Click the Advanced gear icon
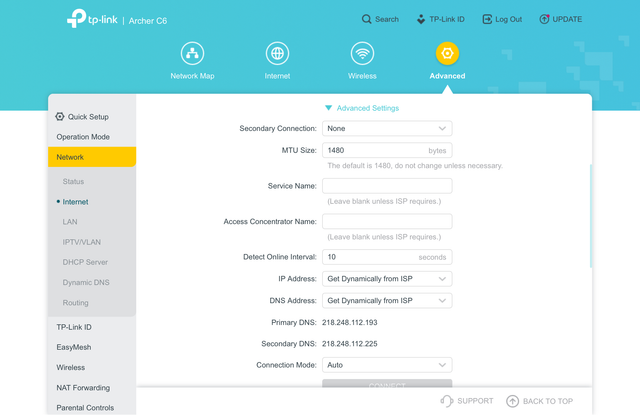This screenshot has width=640, height=415. pyautogui.click(x=447, y=54)
